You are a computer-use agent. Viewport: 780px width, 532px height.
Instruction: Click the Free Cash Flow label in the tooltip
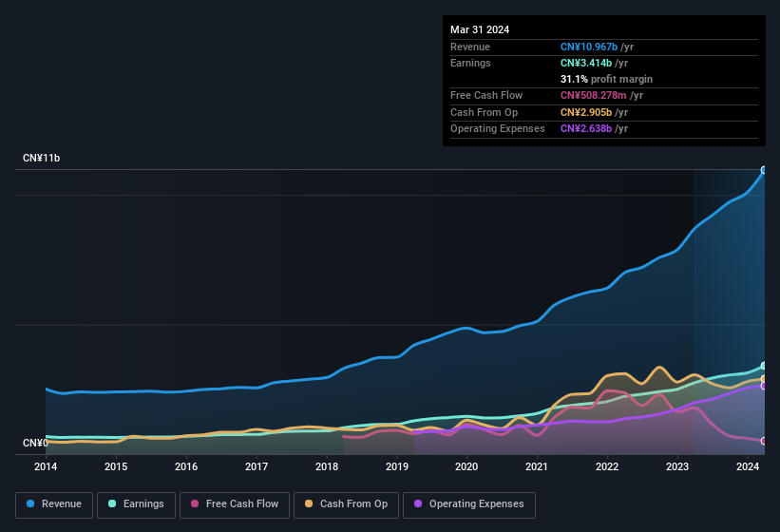point(486,95)
